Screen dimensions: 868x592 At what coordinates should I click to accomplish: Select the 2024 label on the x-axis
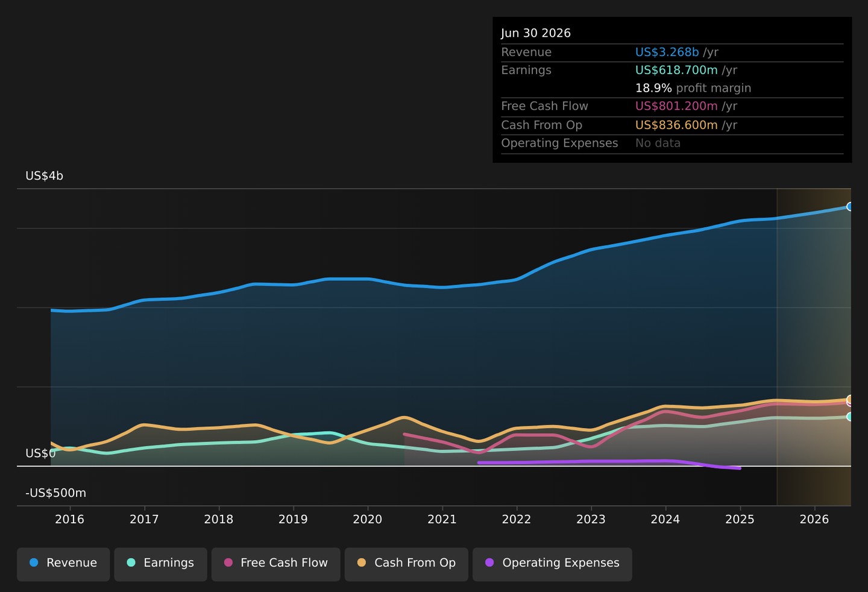pyautogui.click(x=665, y=520)
